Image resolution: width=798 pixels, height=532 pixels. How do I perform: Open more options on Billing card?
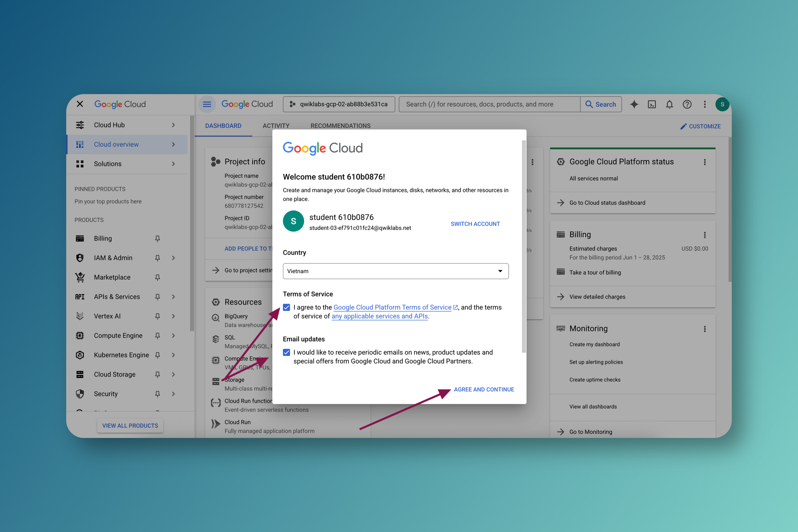705,235
